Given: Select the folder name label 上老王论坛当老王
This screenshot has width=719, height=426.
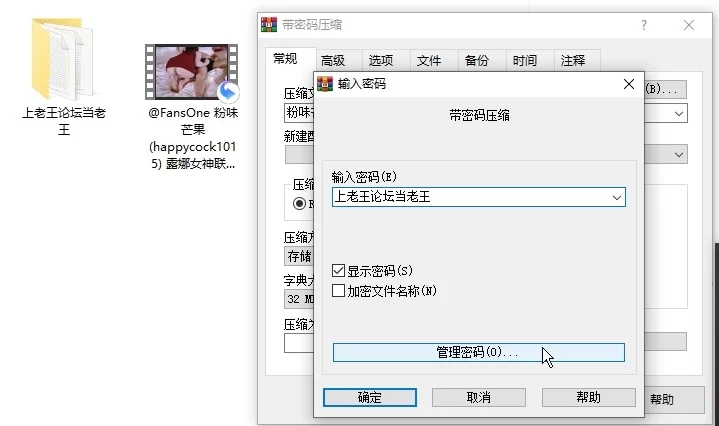Looking at the screenshot, I should 64,121.
